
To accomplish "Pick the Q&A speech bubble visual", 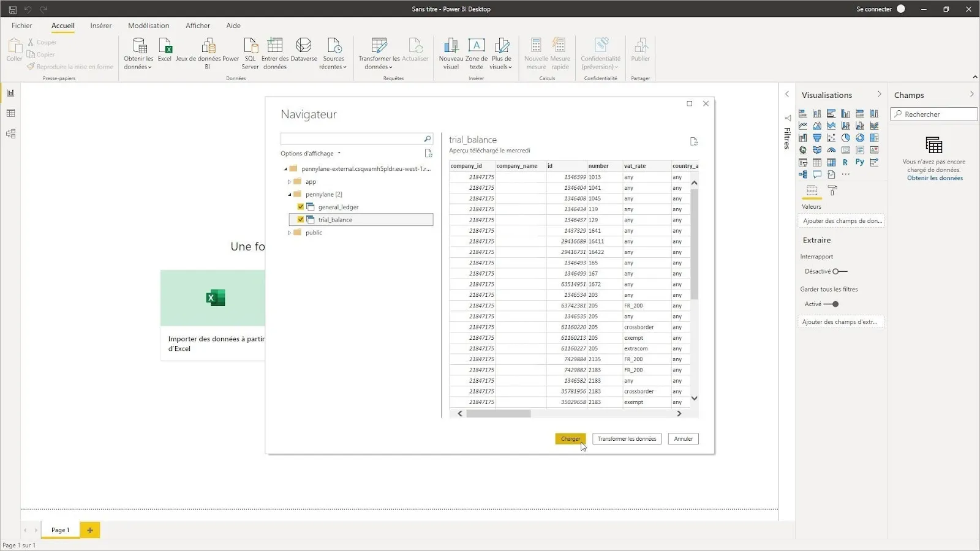I will 817,174.
